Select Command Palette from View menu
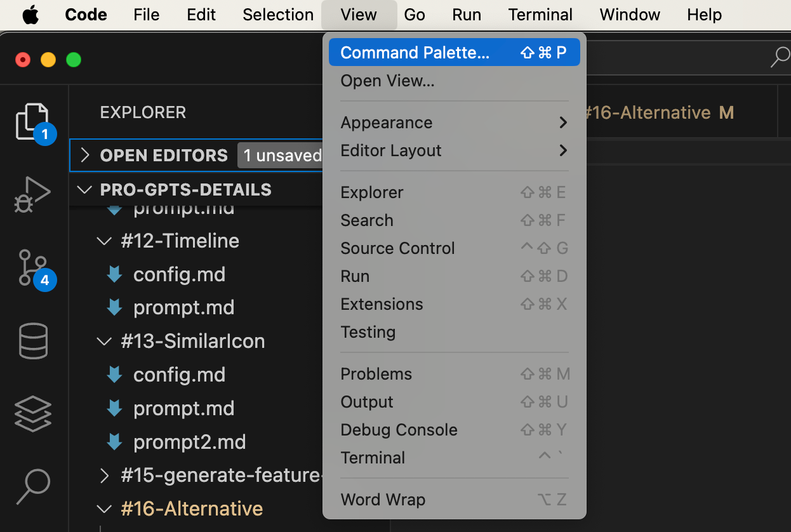791x532 pixels. [415, 53]
